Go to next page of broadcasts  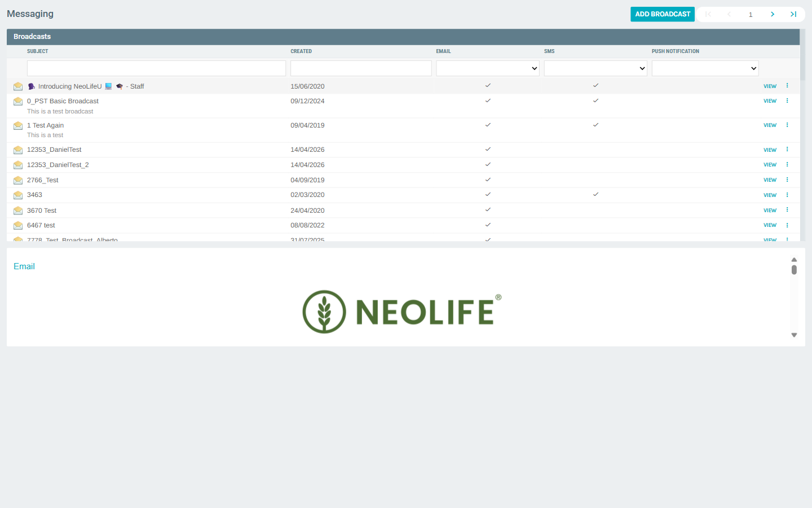coord(772,14)
